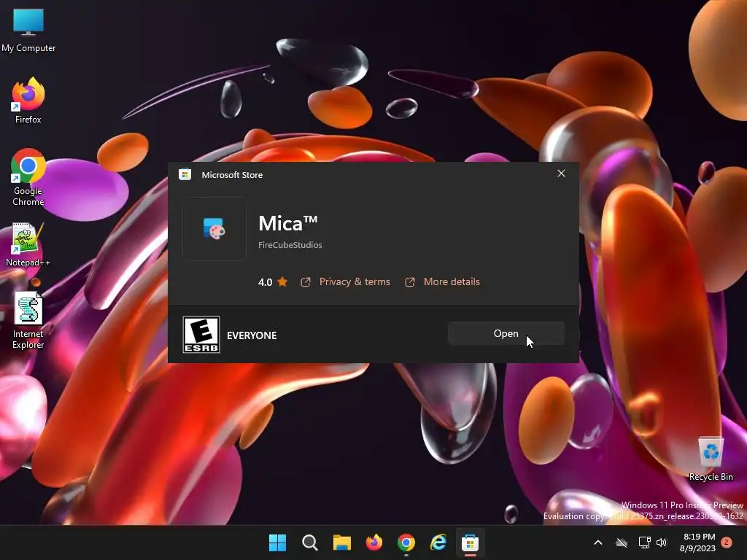
Task: Launch Internet Explorer from the taskbar
Action: pos(438,542)
